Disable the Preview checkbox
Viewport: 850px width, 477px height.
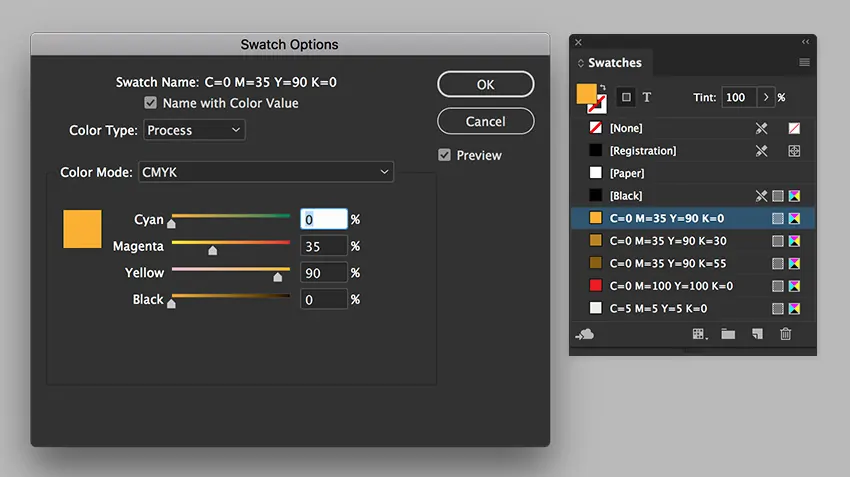coord(445,155)
